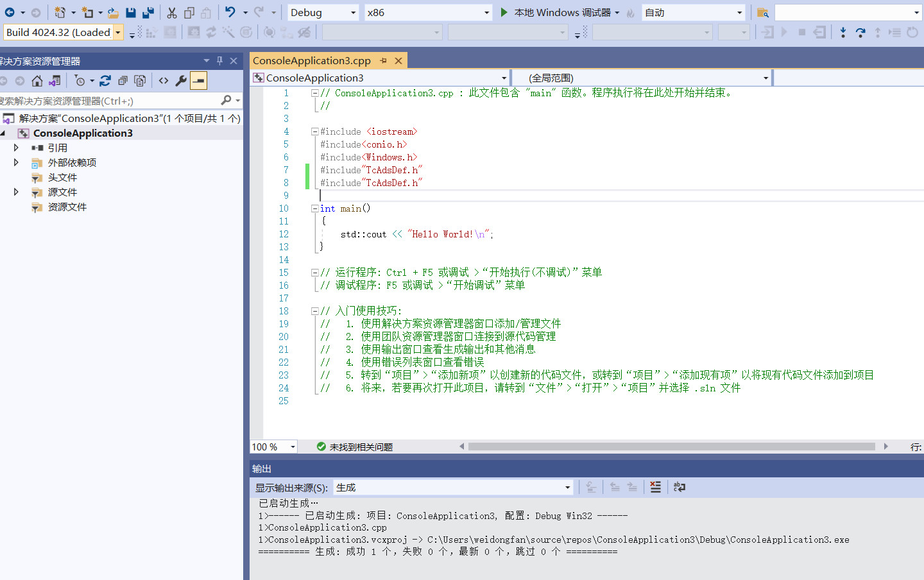Click the Undo arrow icon
Image resolution: width=924 pixels, height=580 pixels.
(230, 12)
